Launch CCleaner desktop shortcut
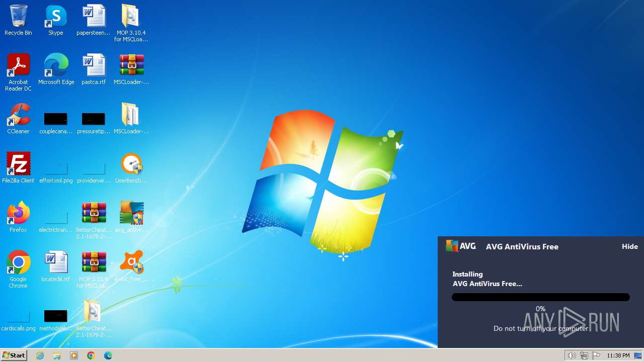The height and width of the screenshot is (362, 644). [18, 119]
